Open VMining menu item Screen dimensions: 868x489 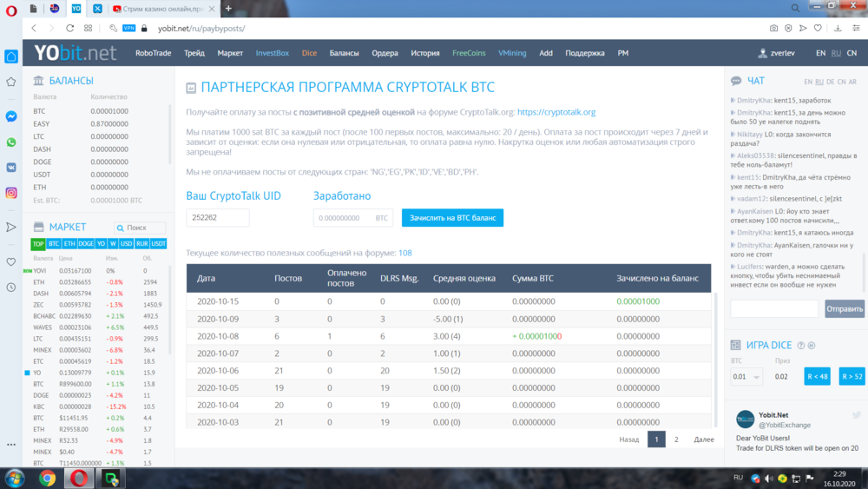click(512, 53)
